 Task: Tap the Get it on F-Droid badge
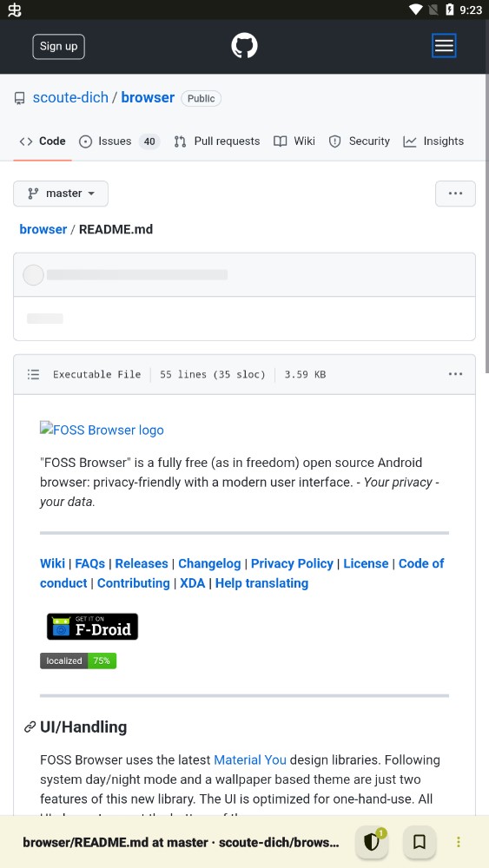pos(92,627)
